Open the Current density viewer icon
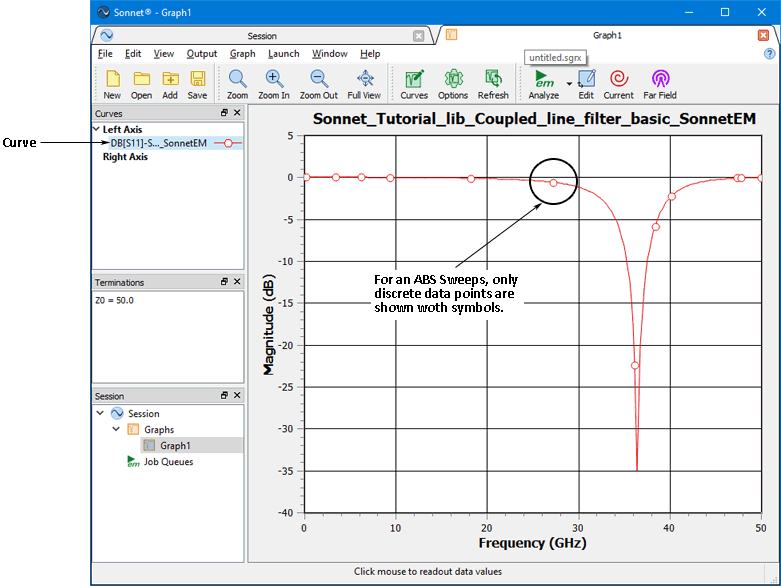The image size is (781, 586). (x=619, y=85)
